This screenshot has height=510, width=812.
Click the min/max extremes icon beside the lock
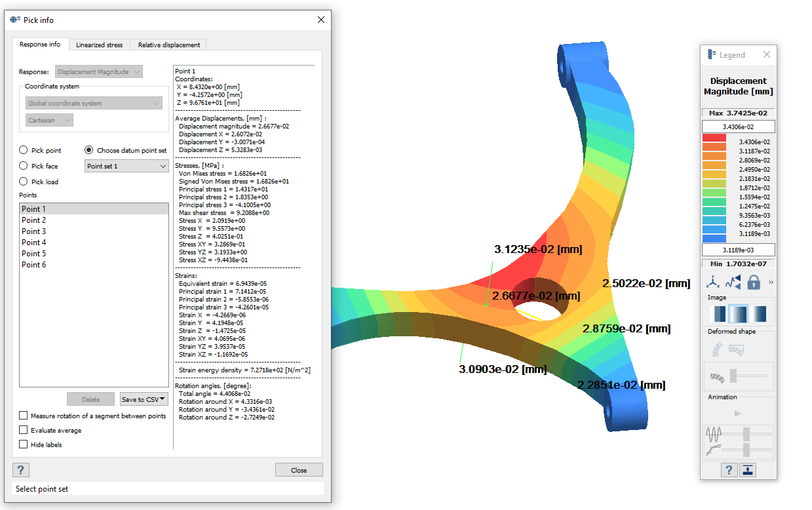[x=733, y=283]
